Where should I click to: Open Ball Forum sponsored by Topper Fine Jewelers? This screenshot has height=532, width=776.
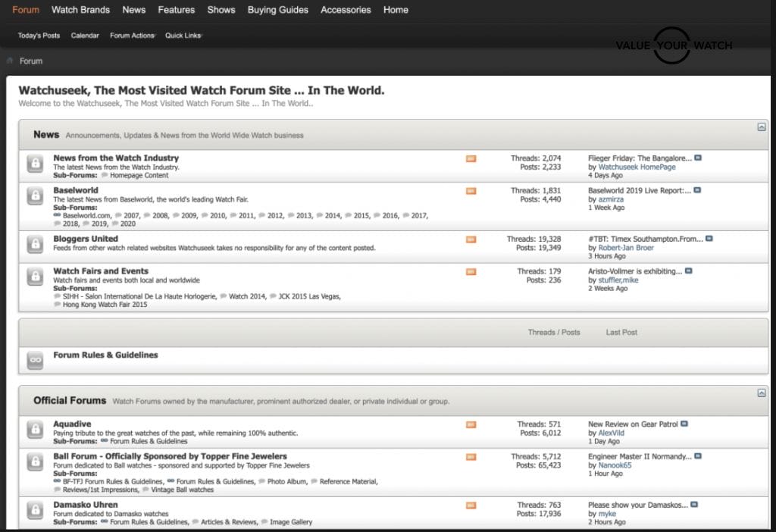point(170,456)
